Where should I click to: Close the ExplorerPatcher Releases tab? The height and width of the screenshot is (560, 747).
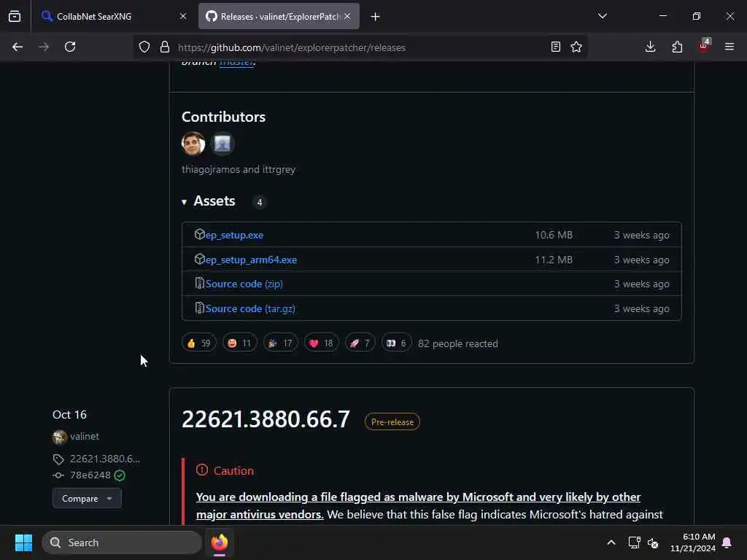[347, 17]
